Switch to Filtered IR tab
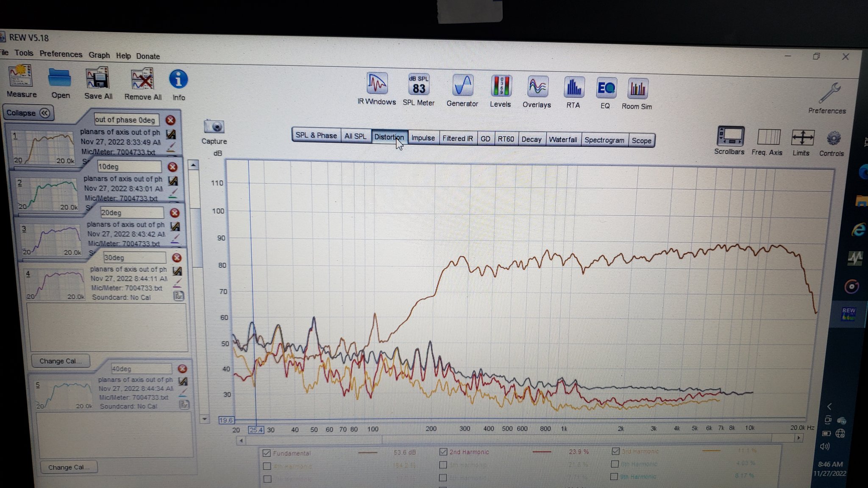The width and height of the screenshot is (868, 488). click(458, 138)
